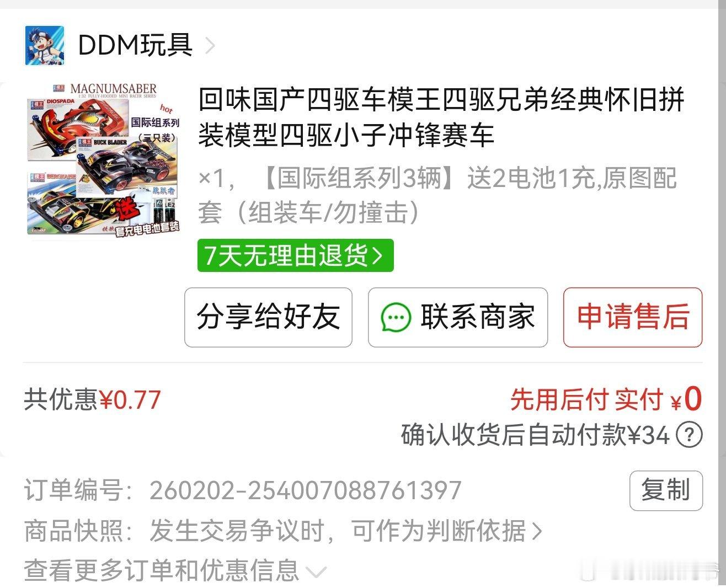Click the 联系商家 button
Viewport: 726px width, 588px height.
pyautogui.click(x=458, y=317)
